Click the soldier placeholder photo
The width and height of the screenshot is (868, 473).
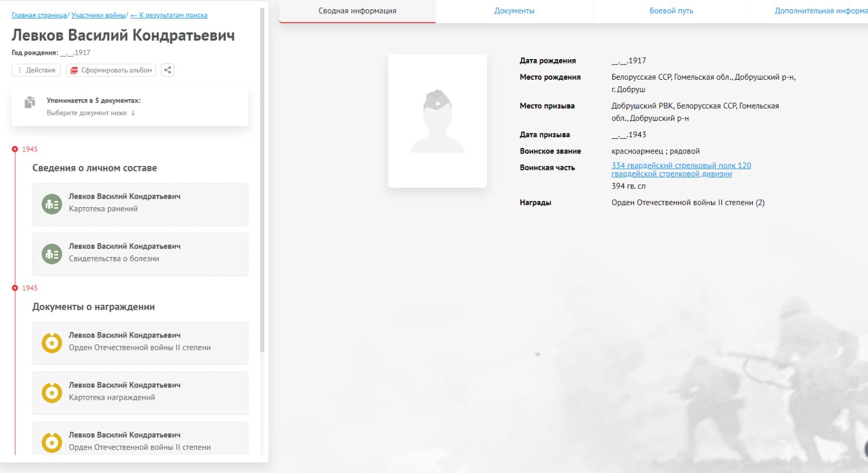(x=437, y=121)
